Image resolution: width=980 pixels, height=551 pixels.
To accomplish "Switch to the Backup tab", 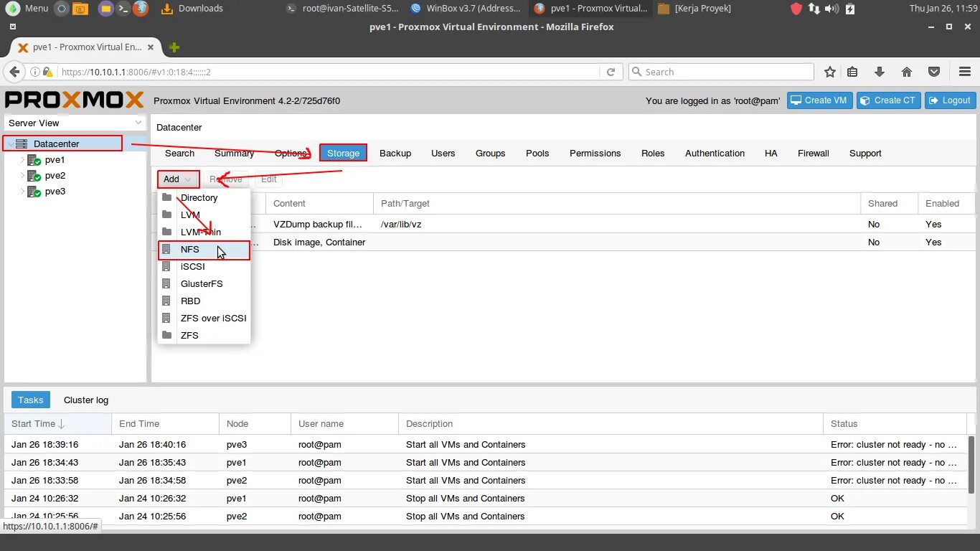I will click(395, 153).
